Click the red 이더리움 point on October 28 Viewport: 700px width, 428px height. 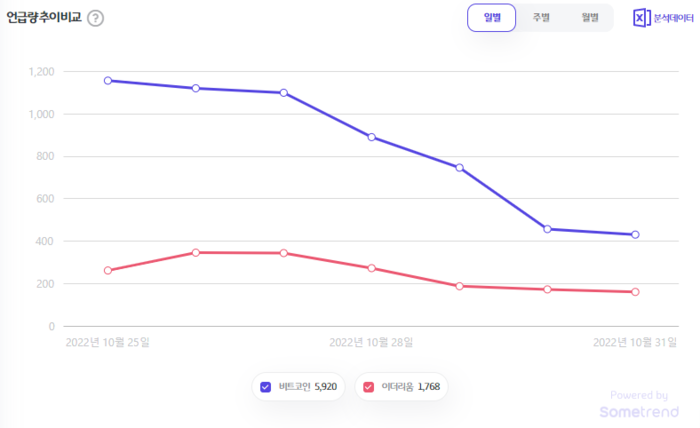371,268
